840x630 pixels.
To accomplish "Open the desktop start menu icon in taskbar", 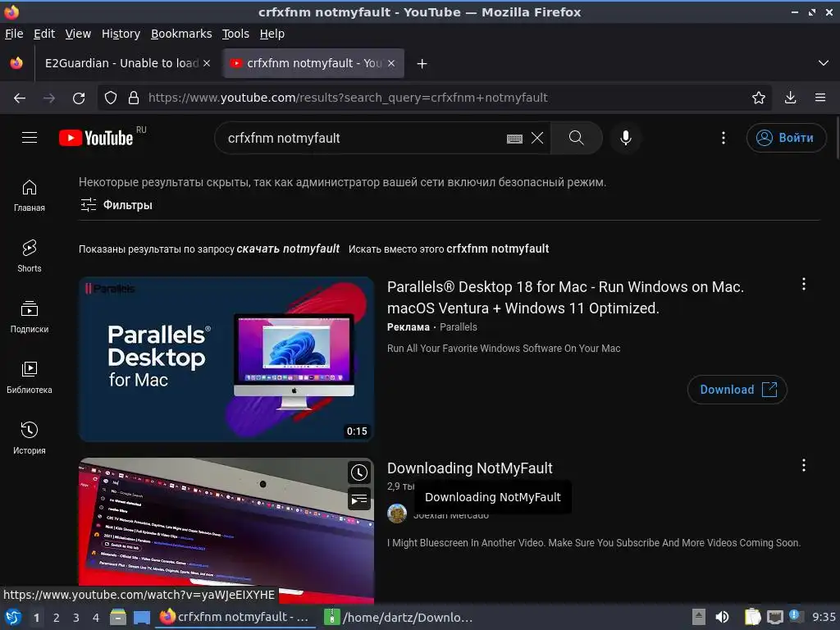I will click(x=13, y=617).
